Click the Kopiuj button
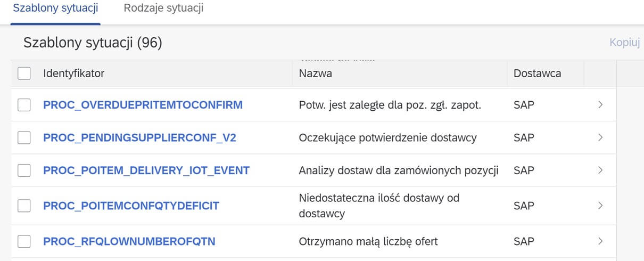Screen dimensions: 644x261 coord(624,43)
